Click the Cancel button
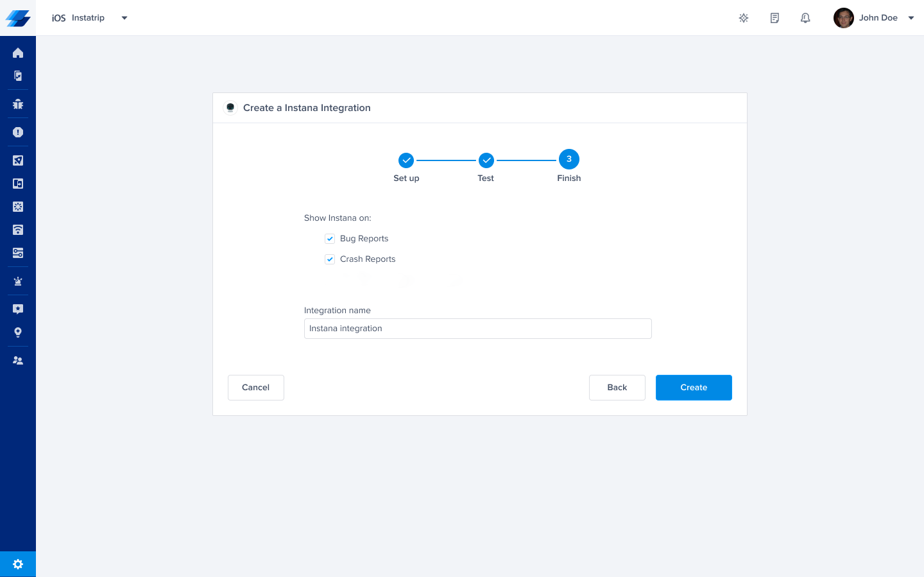The width and height of the screenshot is (924, 577). pos(256,388)
